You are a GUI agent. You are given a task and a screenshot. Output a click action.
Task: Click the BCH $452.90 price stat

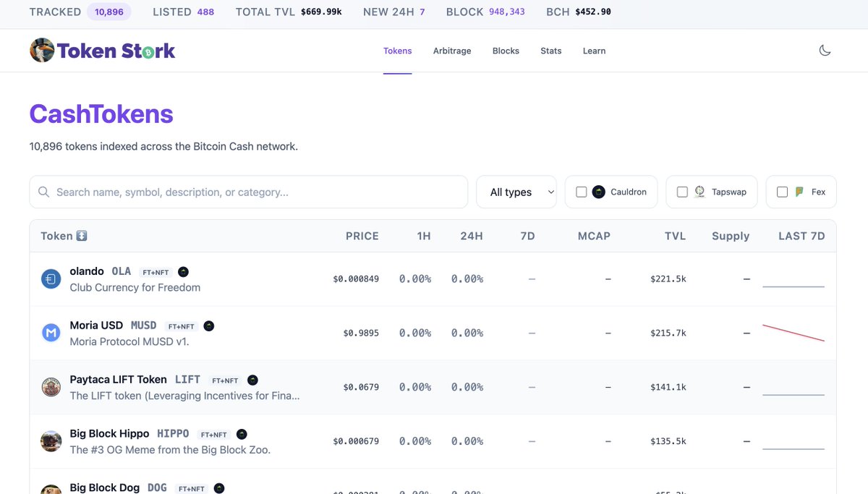579,12
